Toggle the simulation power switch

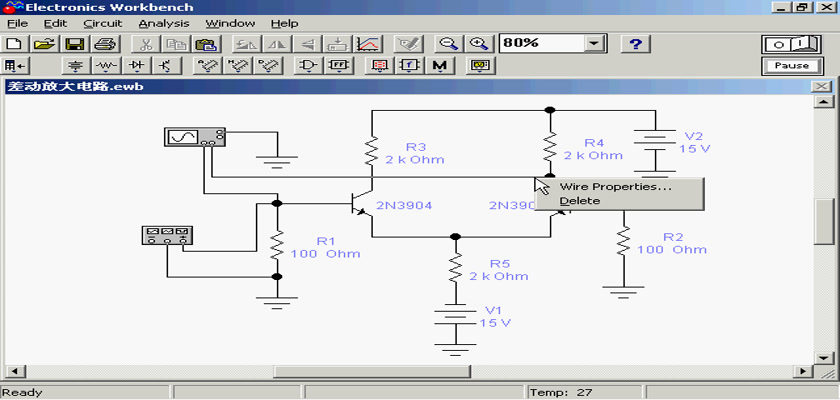point(792,44)
